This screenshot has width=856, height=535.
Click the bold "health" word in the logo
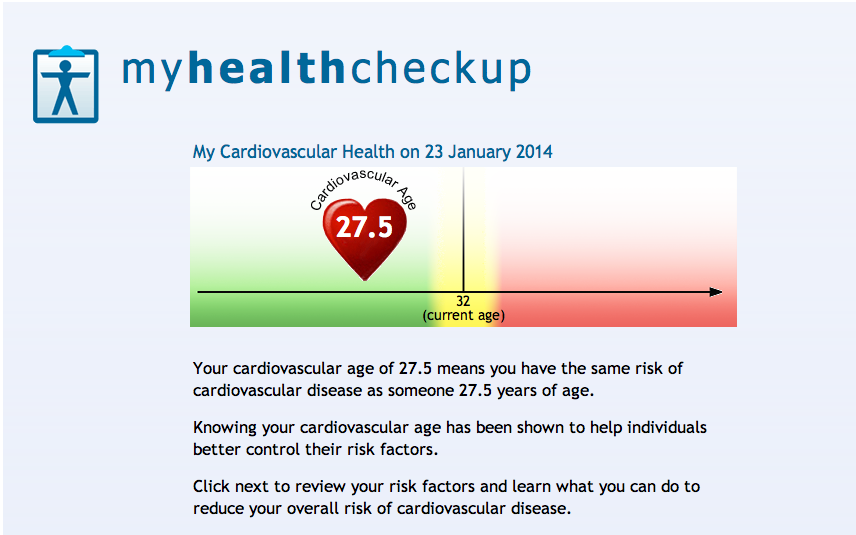(265, 68)
